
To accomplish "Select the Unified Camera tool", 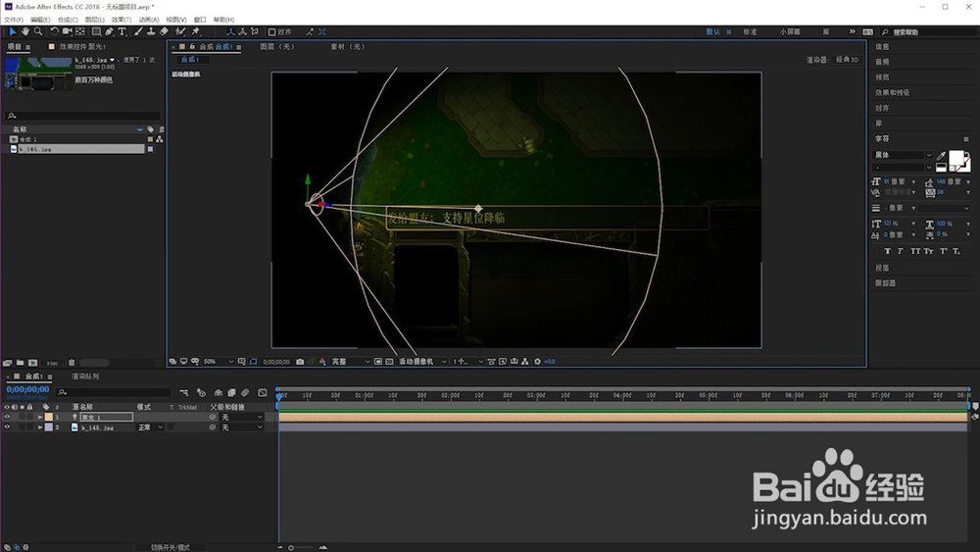I will point(67,31).
